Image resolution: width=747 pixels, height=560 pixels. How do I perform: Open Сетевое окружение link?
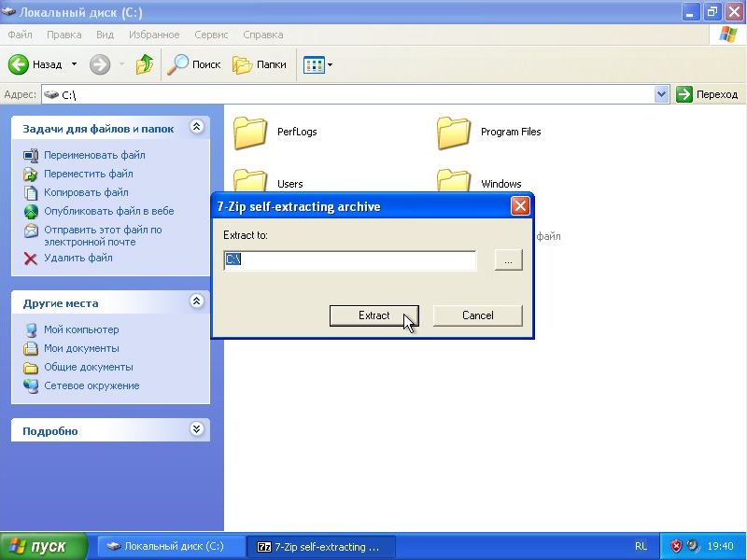[92, 385]
